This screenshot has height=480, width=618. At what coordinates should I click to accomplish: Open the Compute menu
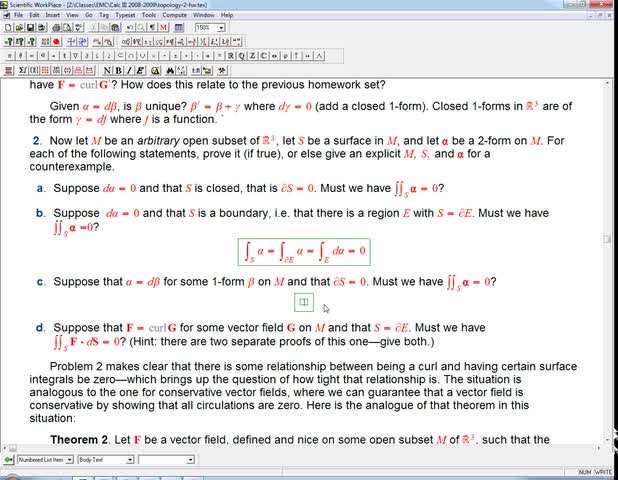click(x=175, y=15)
